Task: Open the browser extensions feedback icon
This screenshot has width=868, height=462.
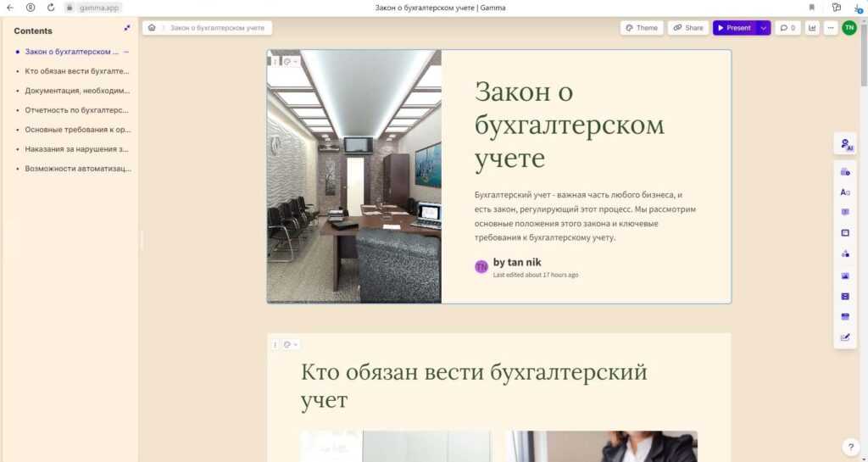Action: point(837,8)
